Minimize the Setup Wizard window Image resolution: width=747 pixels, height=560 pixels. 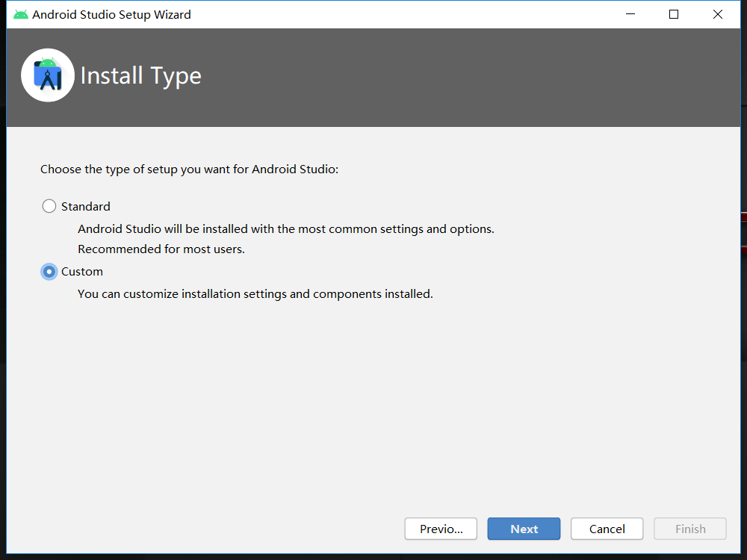click(x=630, y=14)
